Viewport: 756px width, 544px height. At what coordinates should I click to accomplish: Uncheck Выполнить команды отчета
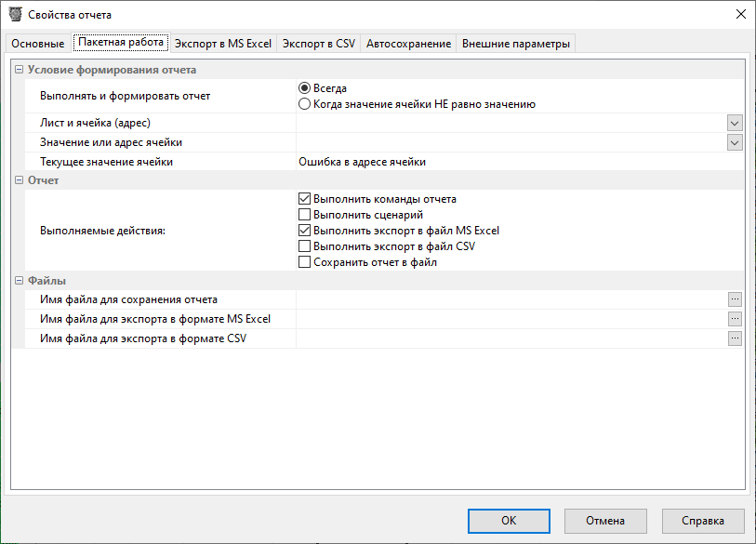point(304,199)
